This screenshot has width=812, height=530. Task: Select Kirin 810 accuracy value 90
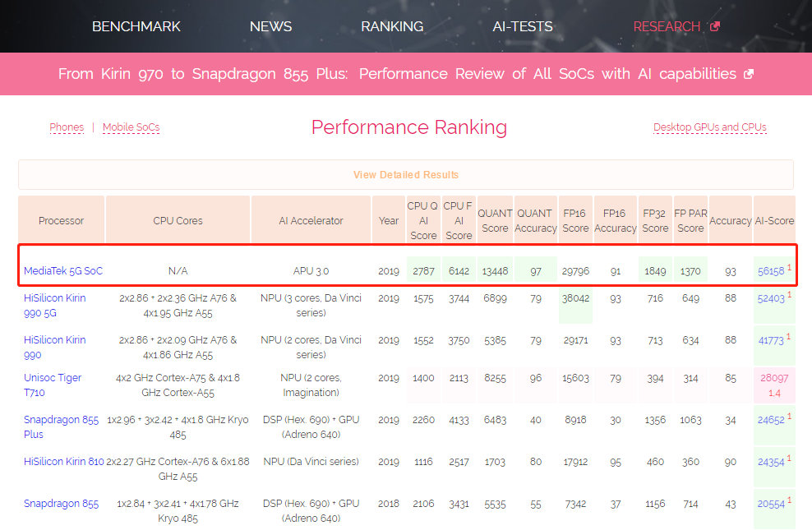(x=730, y=462)
